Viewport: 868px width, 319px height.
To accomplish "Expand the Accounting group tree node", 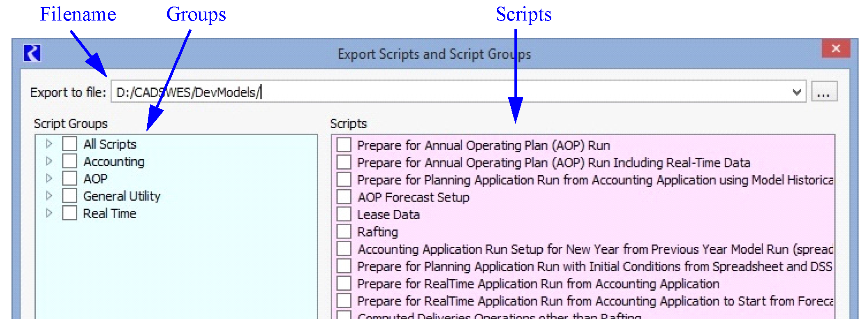I will [49, 161].
